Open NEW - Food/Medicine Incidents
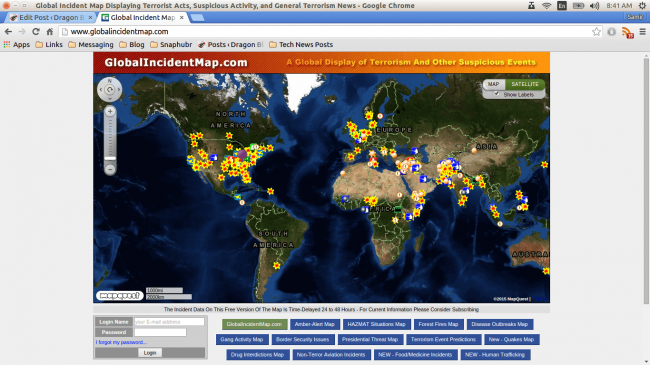 click(x=415, y=355)
